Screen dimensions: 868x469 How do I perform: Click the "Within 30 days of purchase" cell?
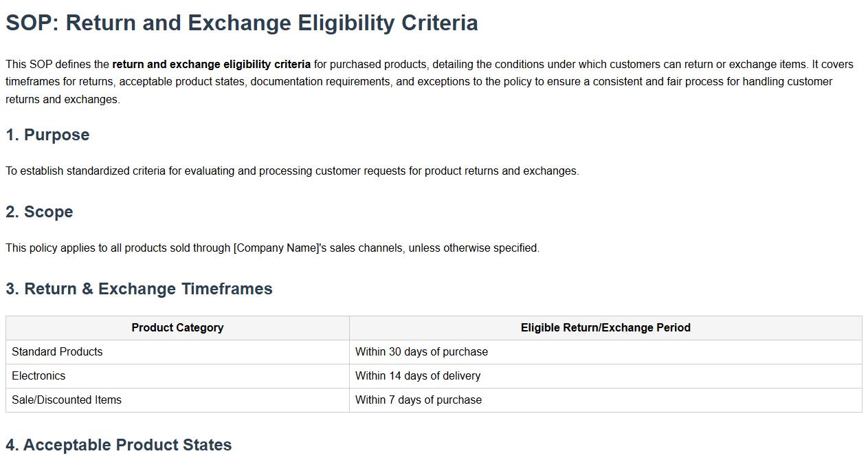421,352
